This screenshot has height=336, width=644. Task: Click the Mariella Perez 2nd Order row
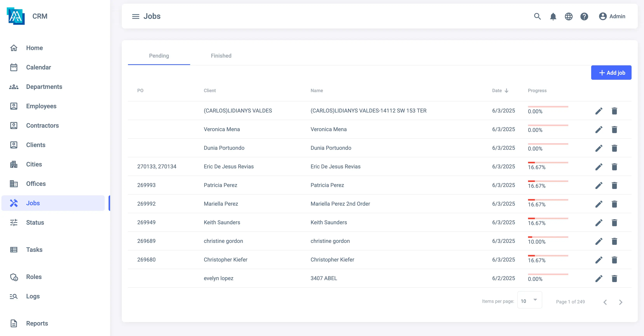pyautogui.click(x=340, y=204)
